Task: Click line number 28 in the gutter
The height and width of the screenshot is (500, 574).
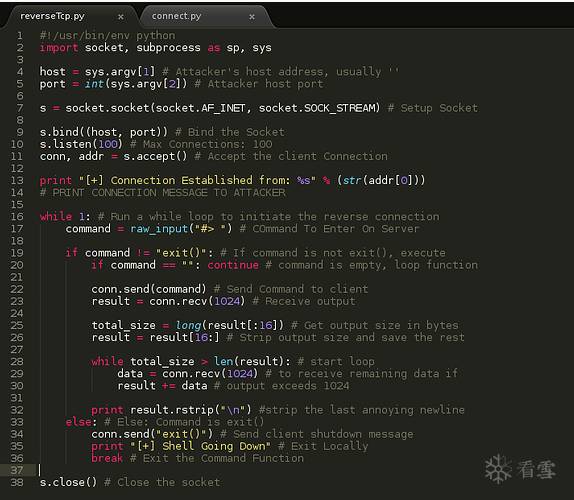Action: tap(17, 362)
